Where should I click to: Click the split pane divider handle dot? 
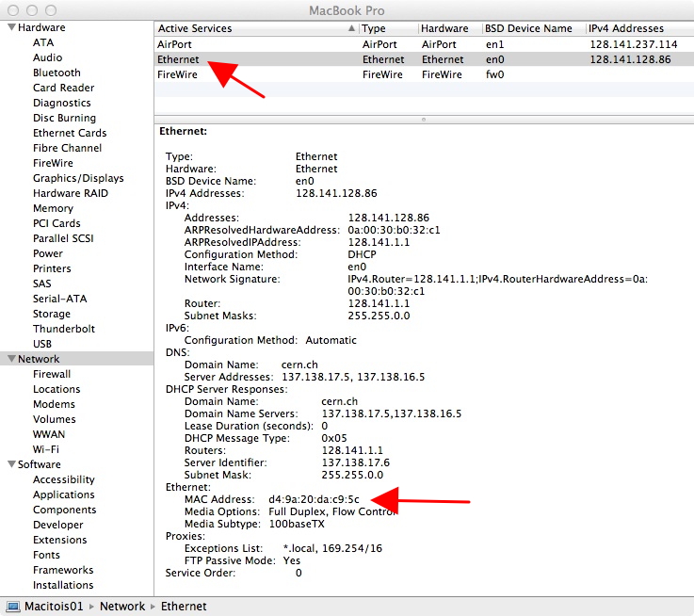click(424, 120)
